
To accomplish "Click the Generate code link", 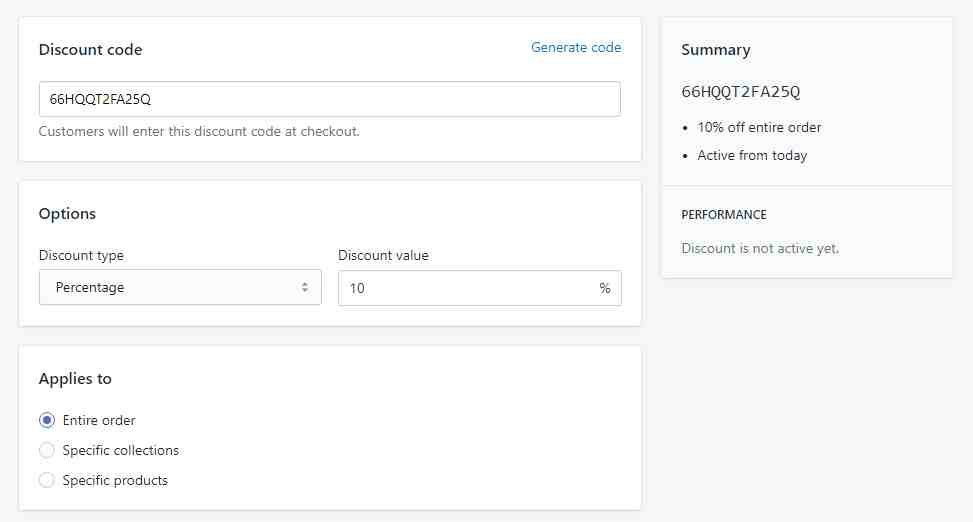I will tap(575, 47).
